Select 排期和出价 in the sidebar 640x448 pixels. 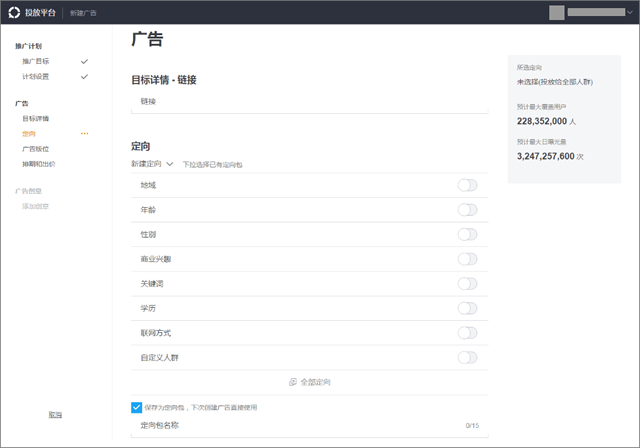[x=38, y=163]
